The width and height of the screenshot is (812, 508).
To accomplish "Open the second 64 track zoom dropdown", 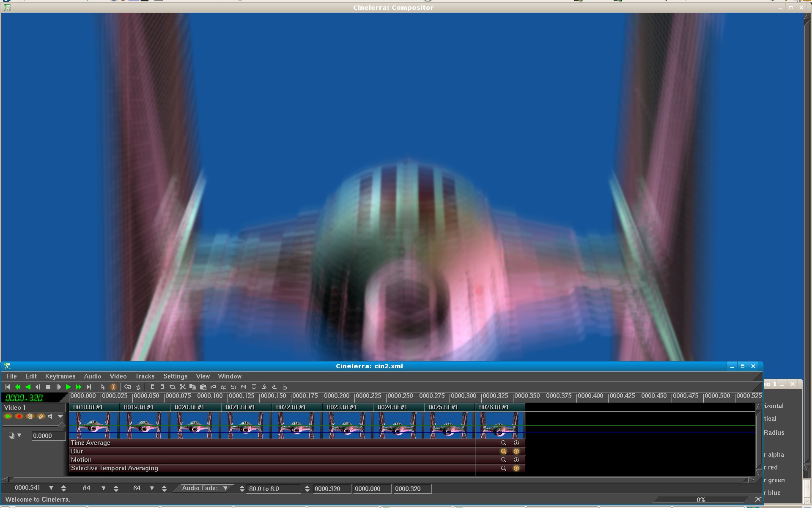I will (152, 488).
